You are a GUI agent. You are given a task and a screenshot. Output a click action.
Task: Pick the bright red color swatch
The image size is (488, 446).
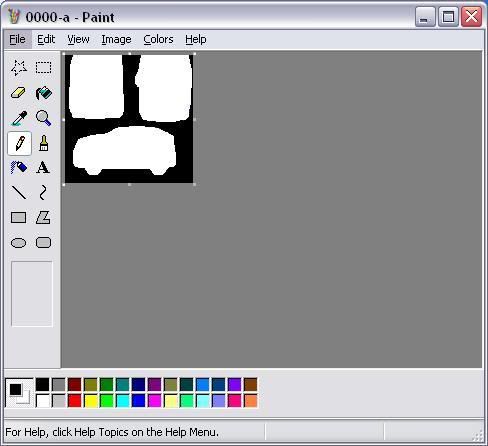tap(75, 401)
